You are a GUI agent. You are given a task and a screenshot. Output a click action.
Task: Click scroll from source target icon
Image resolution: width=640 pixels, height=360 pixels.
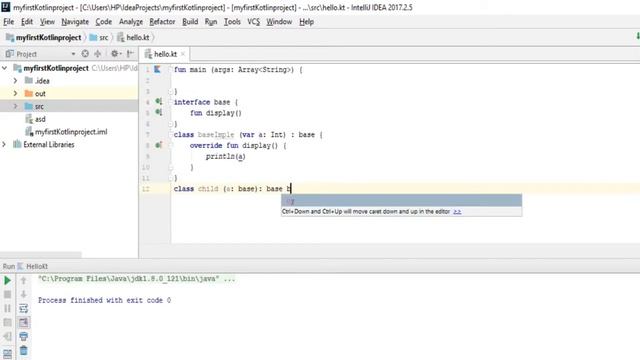85,53
